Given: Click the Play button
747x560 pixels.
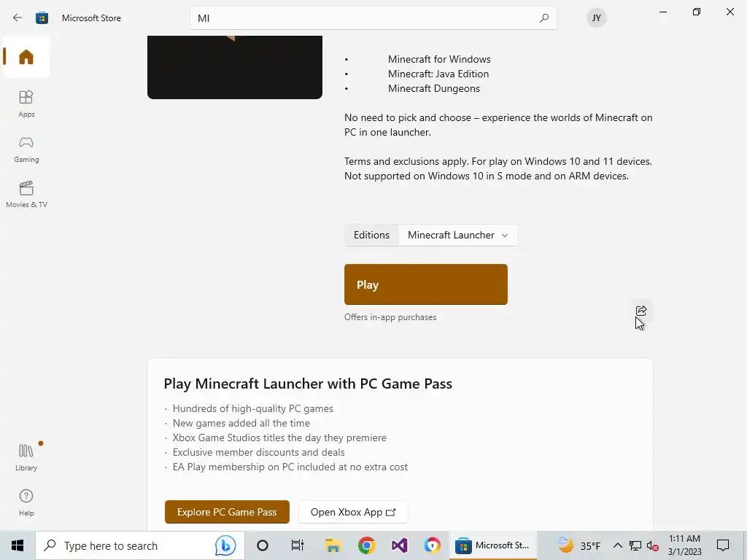Looking at the screenshot, I should tap(426, 284).
